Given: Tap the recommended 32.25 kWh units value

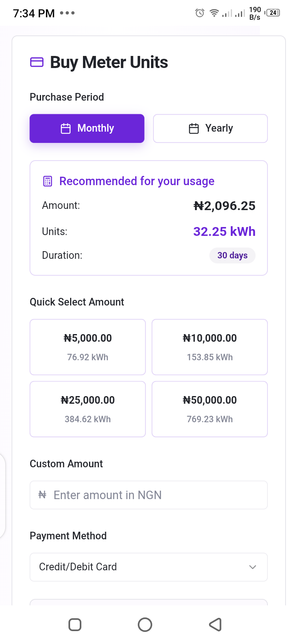Looking at the screenshot, I should tap(224, 231).
